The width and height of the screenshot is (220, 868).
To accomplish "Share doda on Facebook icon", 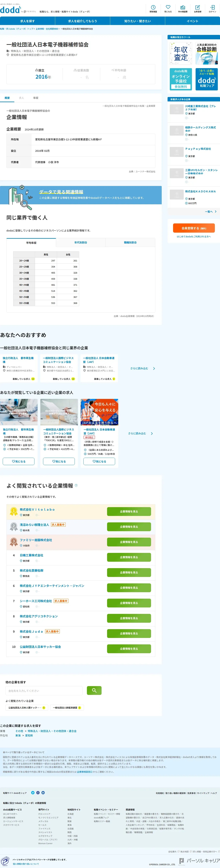I will 38,792.
